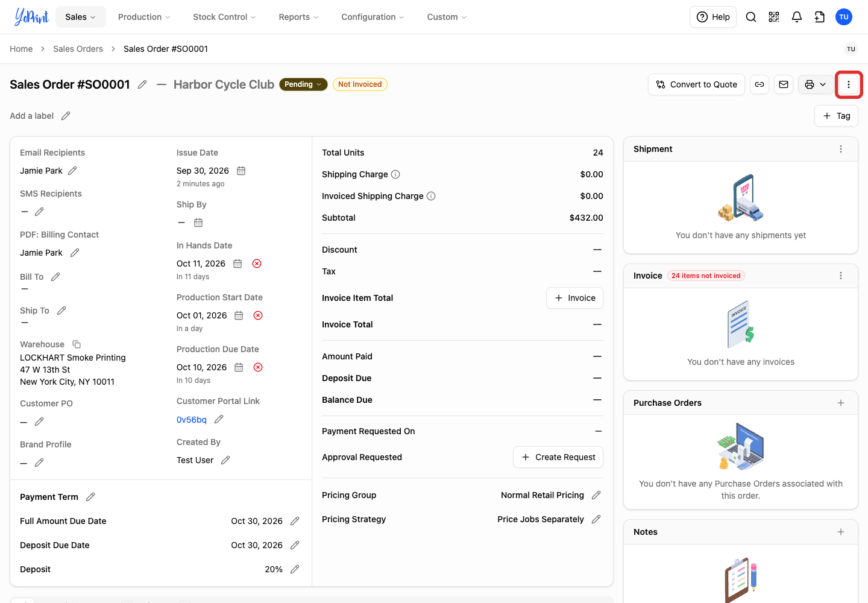Click Create Request button
This screenshot has width=868, height=603.
[558, 457]
